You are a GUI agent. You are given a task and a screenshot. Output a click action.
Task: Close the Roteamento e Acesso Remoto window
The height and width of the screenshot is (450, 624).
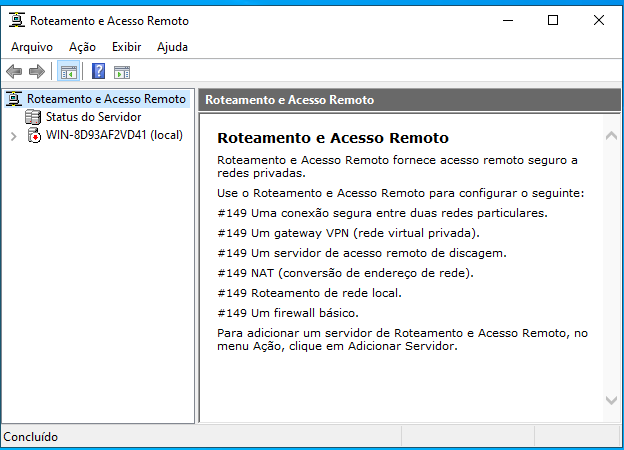[599, 20]
